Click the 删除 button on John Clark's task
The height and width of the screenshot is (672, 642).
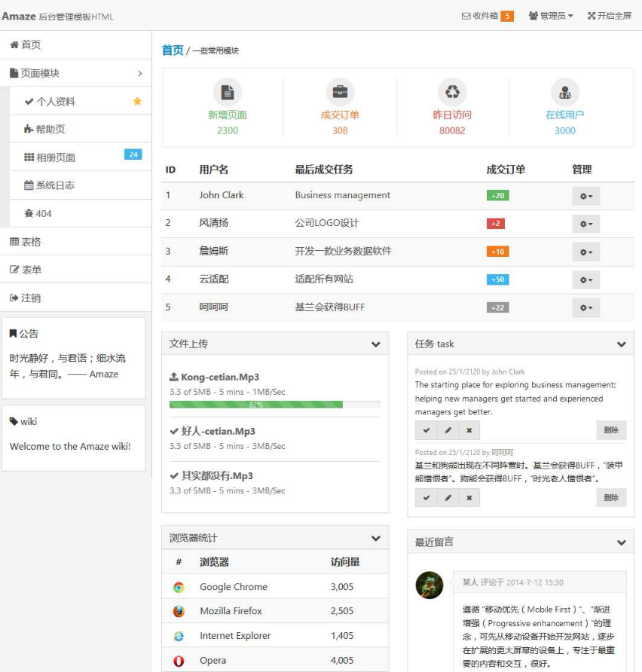click(x=610, y=430)
